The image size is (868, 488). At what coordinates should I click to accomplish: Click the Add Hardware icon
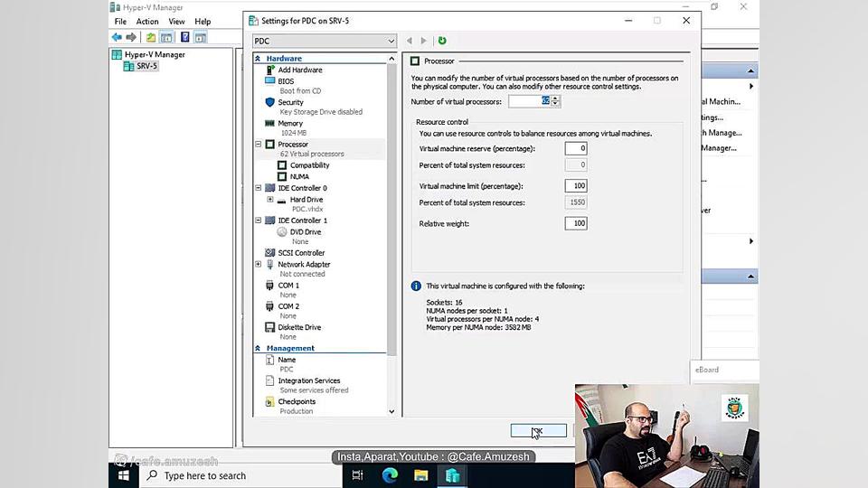click(270, 70)
